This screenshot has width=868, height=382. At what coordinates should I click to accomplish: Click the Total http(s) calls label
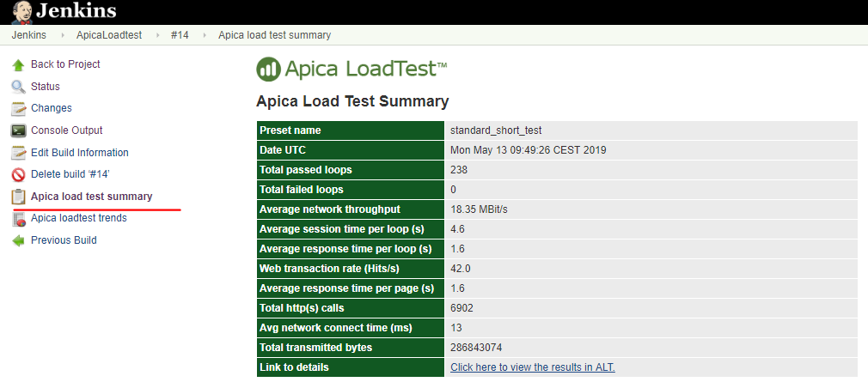pyautogui.click(x=302, y=308)
